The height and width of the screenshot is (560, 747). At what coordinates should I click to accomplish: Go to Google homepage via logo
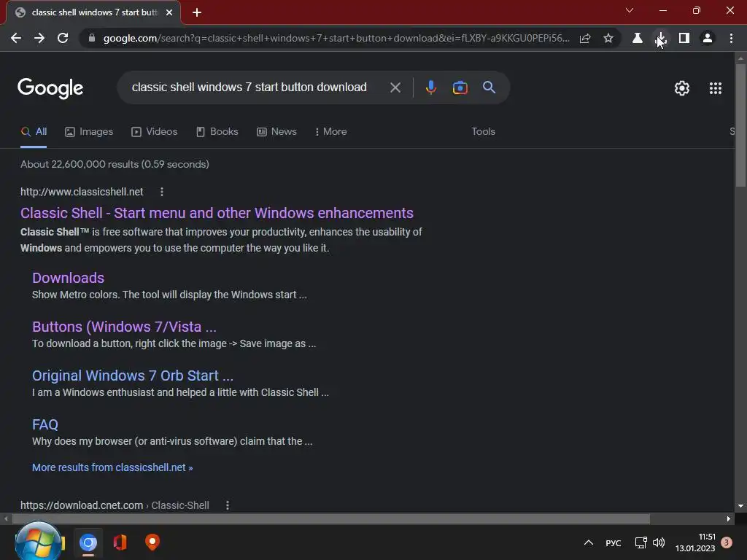point(50,88)
